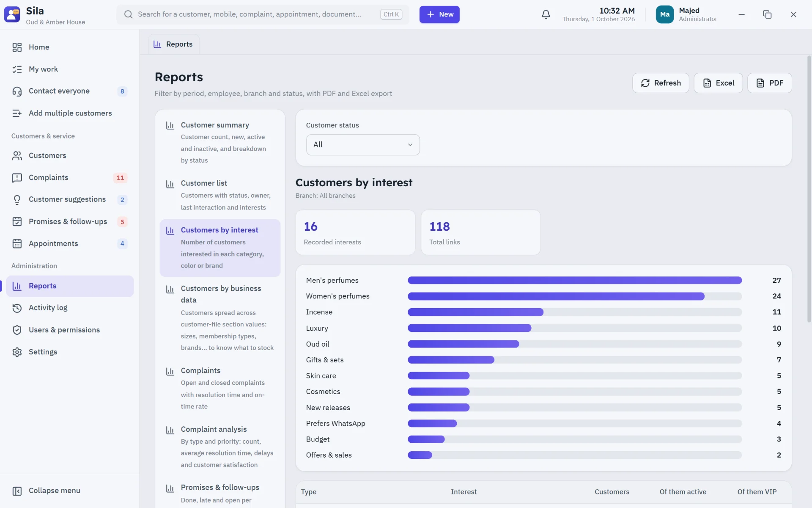Choose Promises & follow-ups report in list
Viewport: 812px width, 508px height.
point(220,493)
